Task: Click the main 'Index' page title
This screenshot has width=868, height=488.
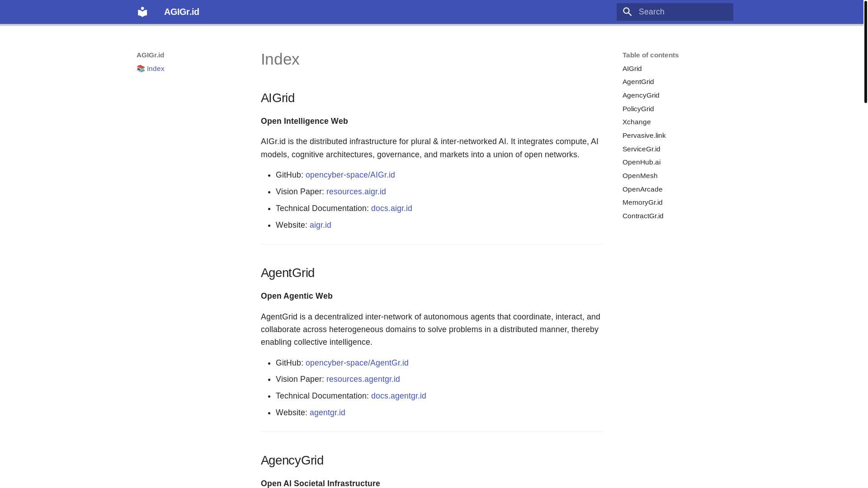Action: [x=280, y=59]
